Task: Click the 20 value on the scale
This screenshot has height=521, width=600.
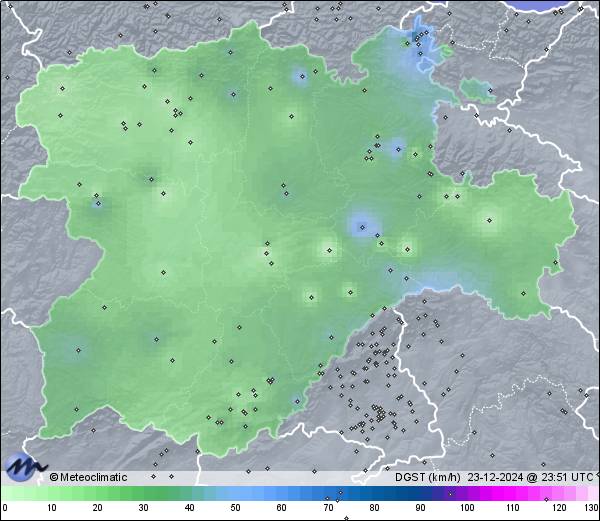Action: point(98,508)
